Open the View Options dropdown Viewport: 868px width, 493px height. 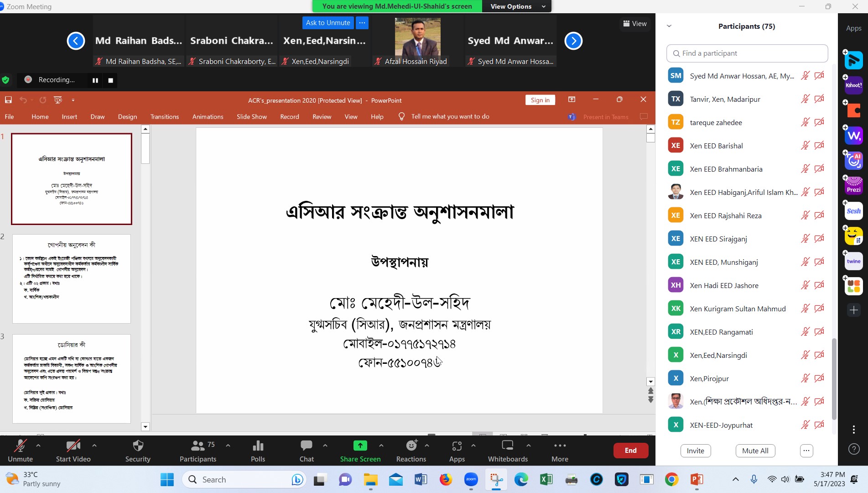tap(517, 6)
